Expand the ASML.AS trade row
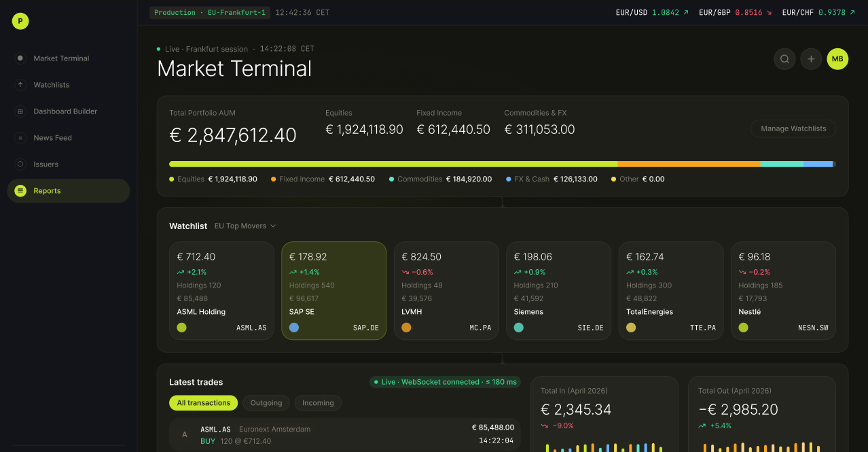Image resolution: width=868 pixels, height=452 pixels. click(x=345, y=435)
